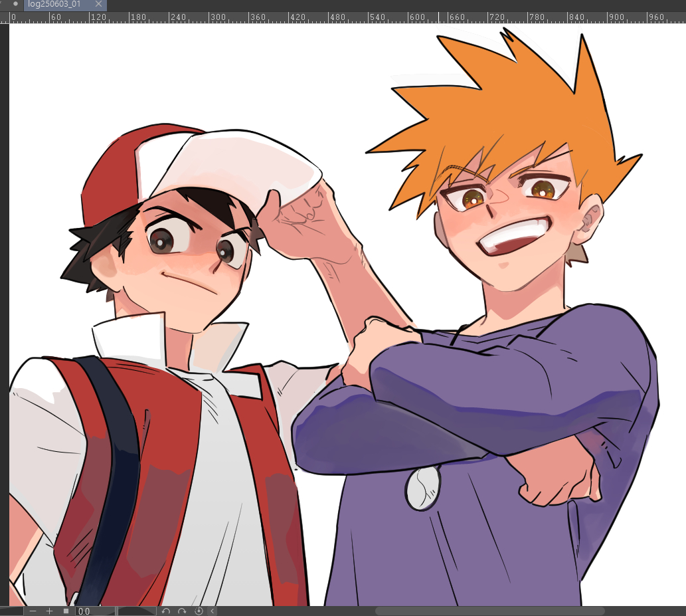Click the vertical ruler on the left edge
This screenshot has width=686, height=616.
(x=4, y=266)
